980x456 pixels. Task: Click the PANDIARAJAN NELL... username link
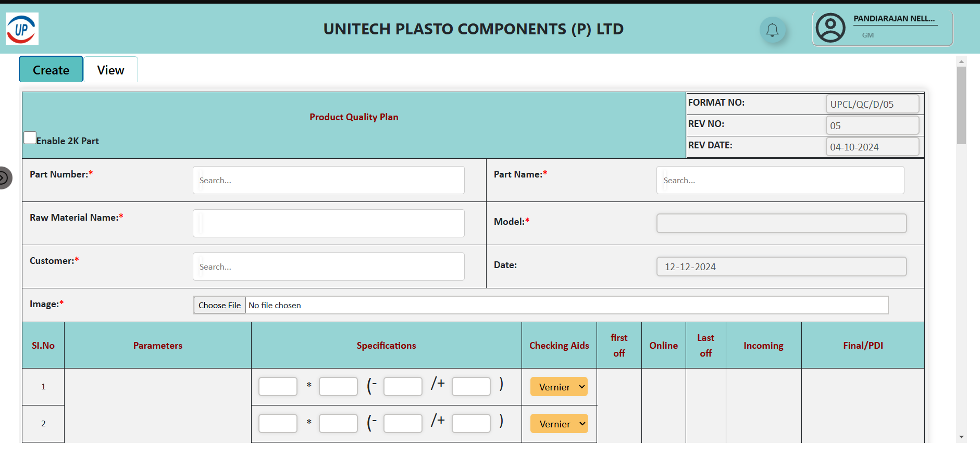point(894,19)
